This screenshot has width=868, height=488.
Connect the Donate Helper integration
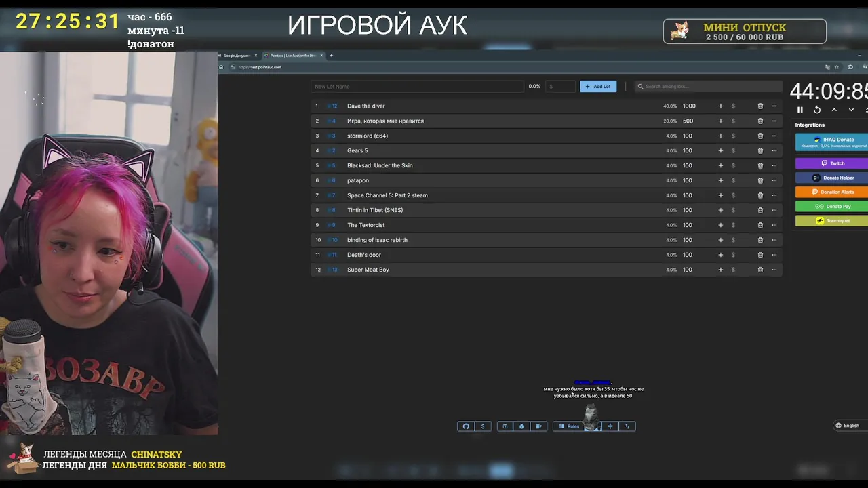831,178
